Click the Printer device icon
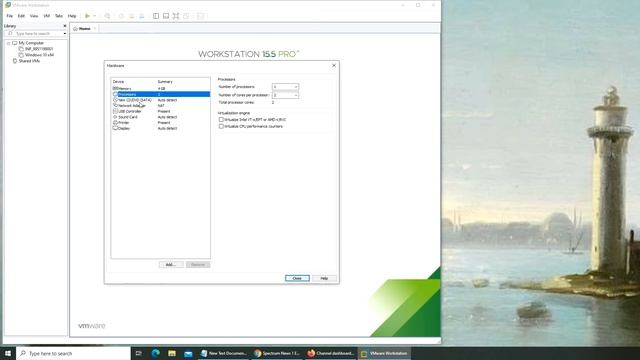 tap(115, 122)
